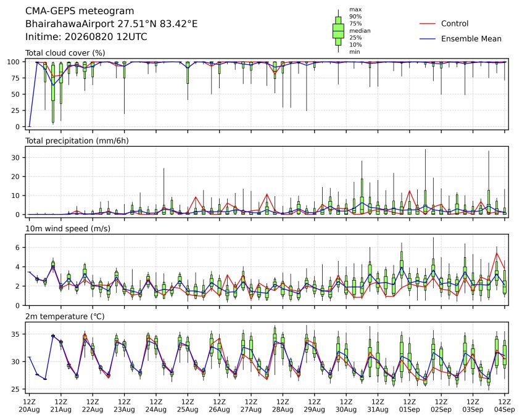Select the 'Ensemble Mean' legend label
522x420 pixels.
(x=471, y=39)
